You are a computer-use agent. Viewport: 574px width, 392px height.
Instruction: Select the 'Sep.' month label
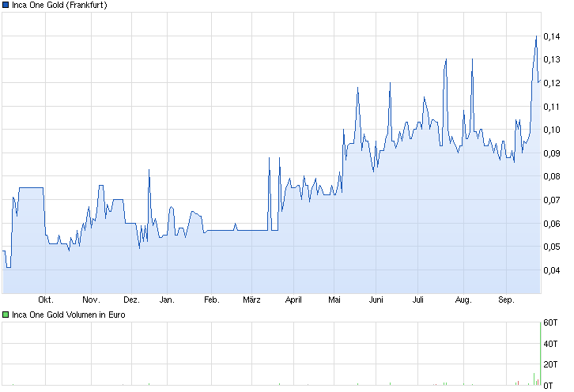[506, 300]
